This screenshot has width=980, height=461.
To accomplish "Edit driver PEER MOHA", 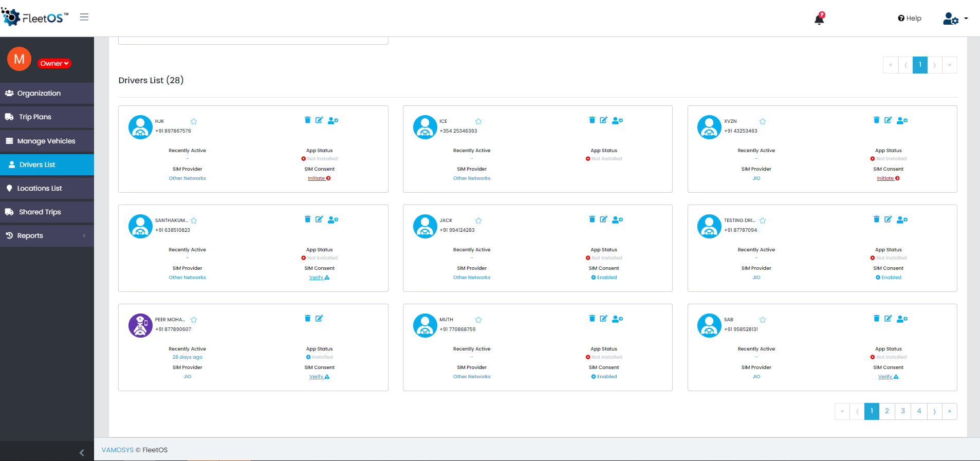I will tap(319, 318).
